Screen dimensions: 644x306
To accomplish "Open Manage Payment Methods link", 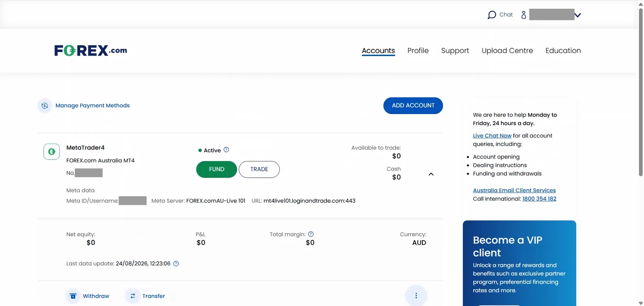I will 92,105.
